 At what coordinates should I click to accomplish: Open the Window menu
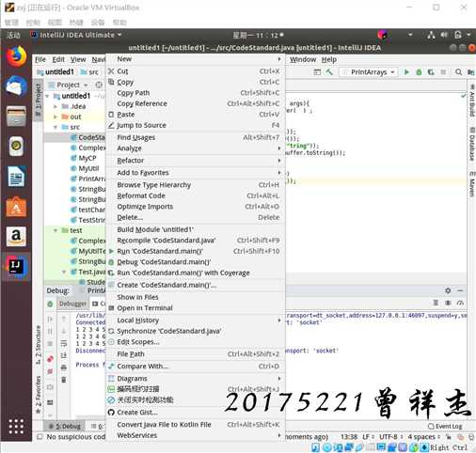click(303, 59)
